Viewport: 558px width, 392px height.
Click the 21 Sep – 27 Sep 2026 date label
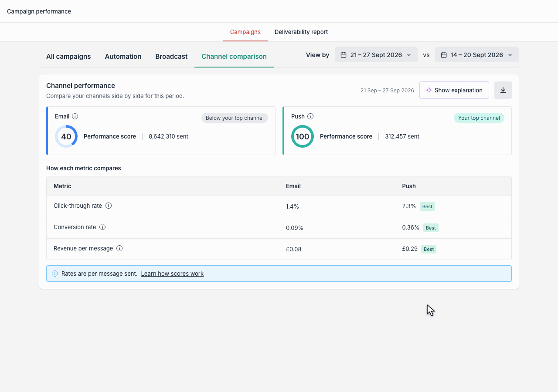click(387, 91)
